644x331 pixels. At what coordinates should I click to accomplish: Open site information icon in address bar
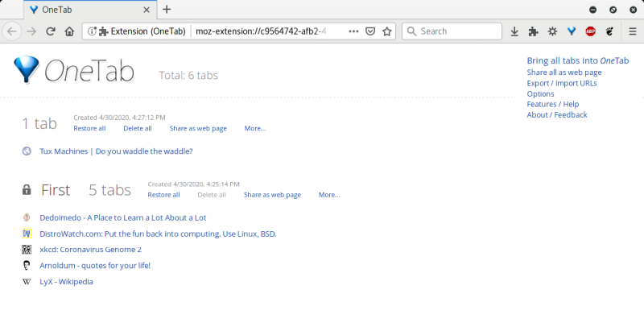pyautogui.click(x=92, y=31)
